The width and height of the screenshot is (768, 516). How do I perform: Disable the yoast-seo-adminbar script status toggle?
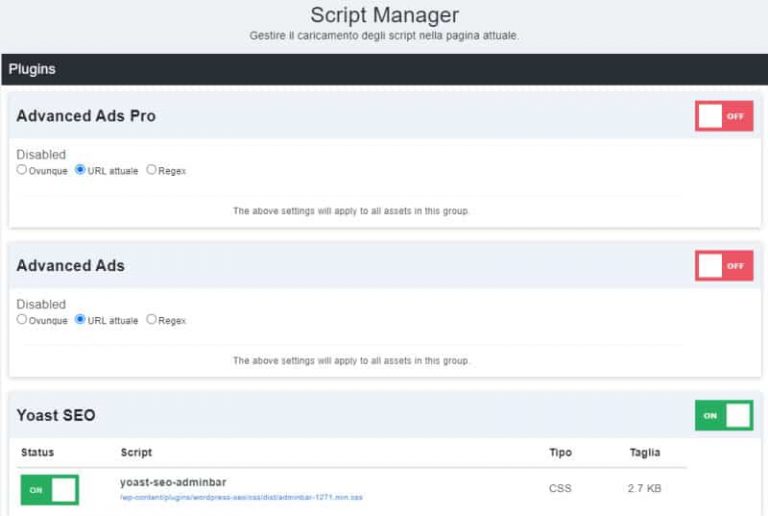click(x=49, y=490)
